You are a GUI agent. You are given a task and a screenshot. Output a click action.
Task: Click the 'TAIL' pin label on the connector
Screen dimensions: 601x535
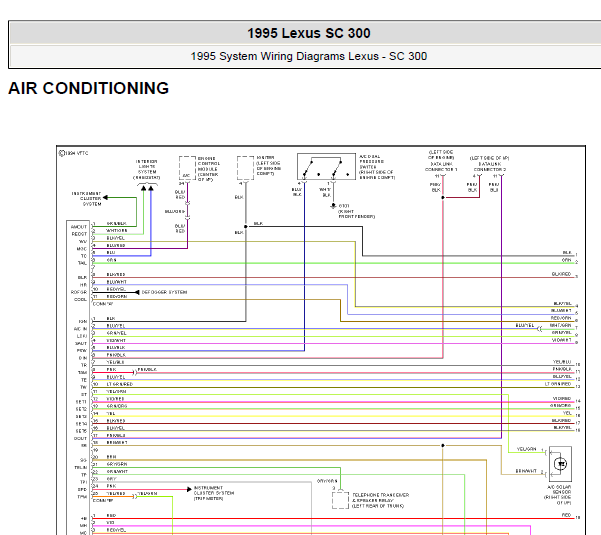(82, 263)
